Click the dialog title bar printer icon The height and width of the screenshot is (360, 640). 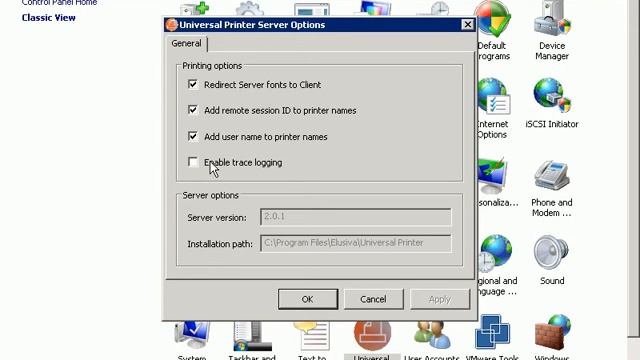click(x=172, y=25)
